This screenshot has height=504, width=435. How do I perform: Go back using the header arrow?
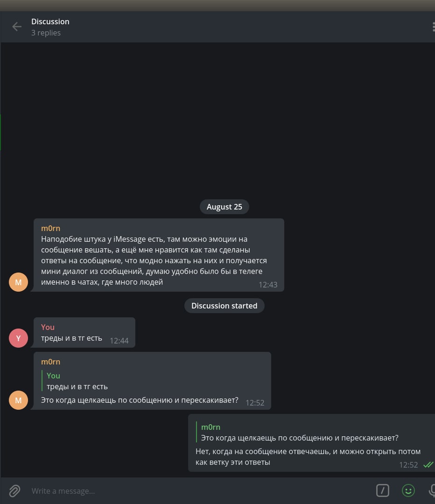click(x=17, y=27)
